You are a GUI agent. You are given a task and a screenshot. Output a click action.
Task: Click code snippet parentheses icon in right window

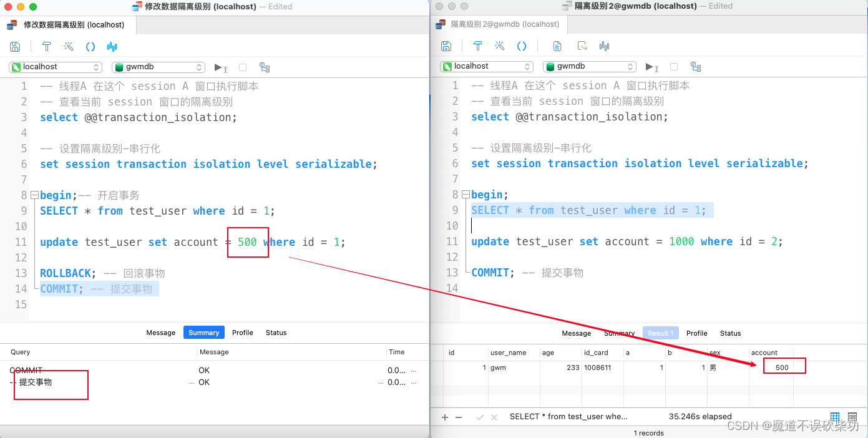pyautogui.click(x=522, y=46)
